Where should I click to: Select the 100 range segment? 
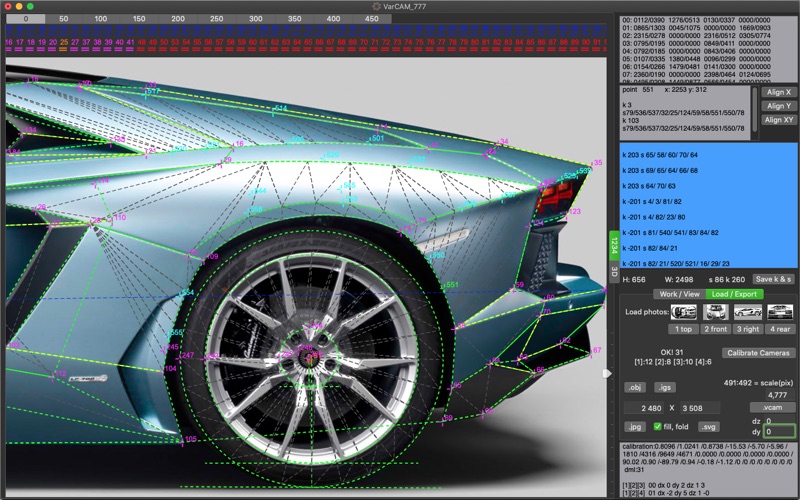(101, 19)
